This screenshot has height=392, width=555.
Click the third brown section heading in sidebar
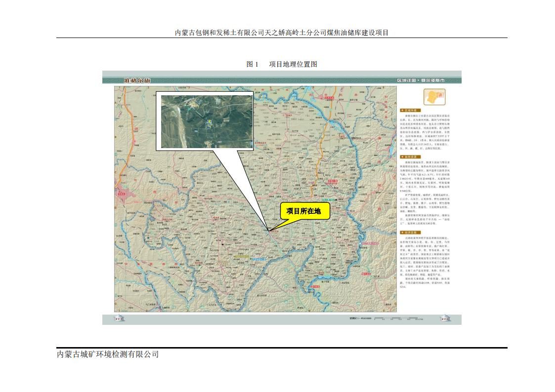tap(410, 232)
